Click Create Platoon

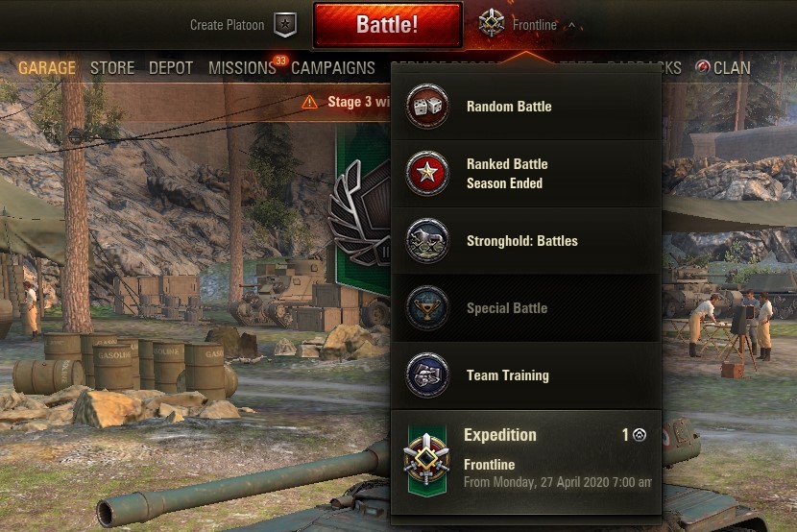pyautogui.click(x=228, y=25)
